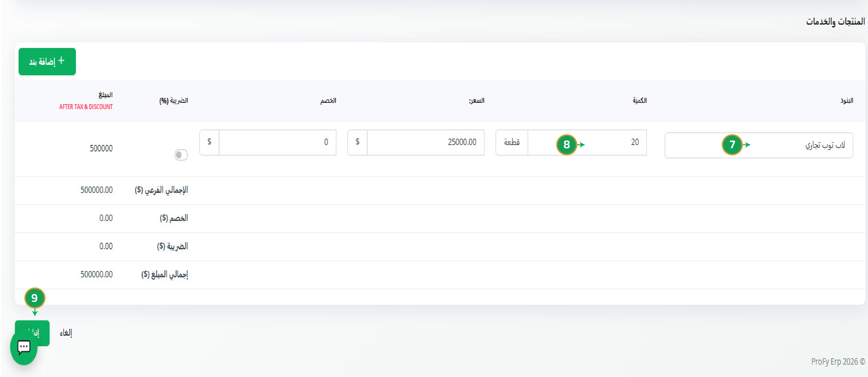Click the الخصم ($) discount summary label
This screenshot has height=377, width=868.
[174, 218]
